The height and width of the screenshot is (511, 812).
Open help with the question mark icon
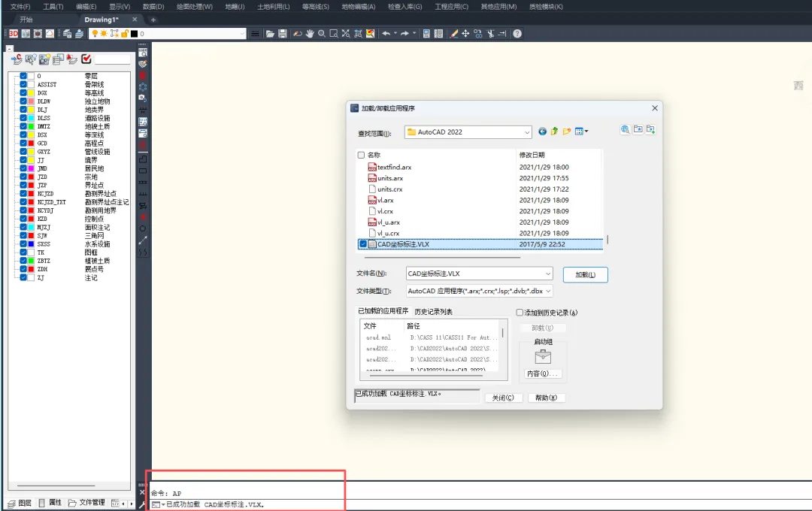[517, 34]
